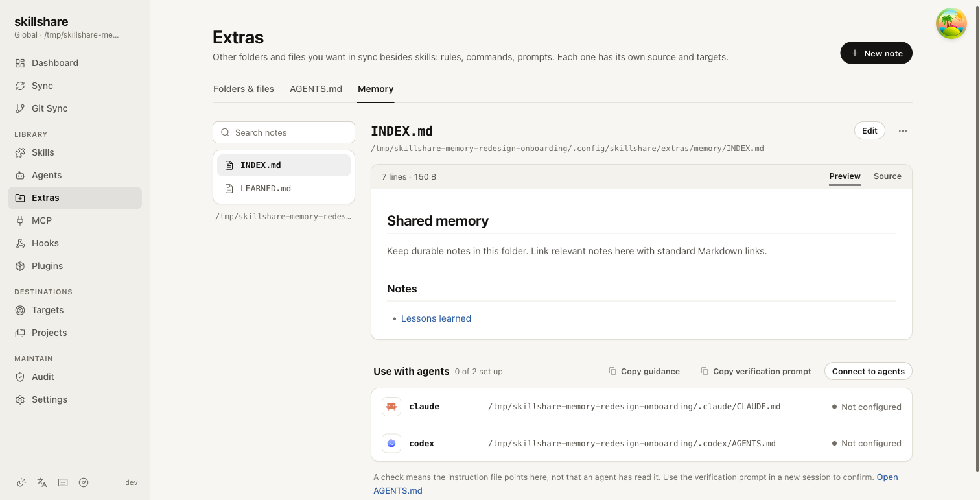Select the INDEX.md note in list
Viewport: 980px width, 500px height.
284,165
